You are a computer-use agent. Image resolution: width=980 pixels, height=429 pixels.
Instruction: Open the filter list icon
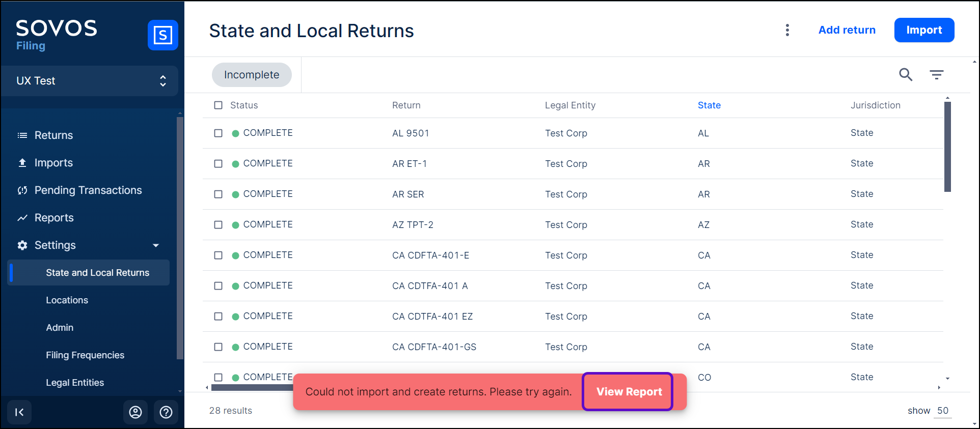pos(936,75)
